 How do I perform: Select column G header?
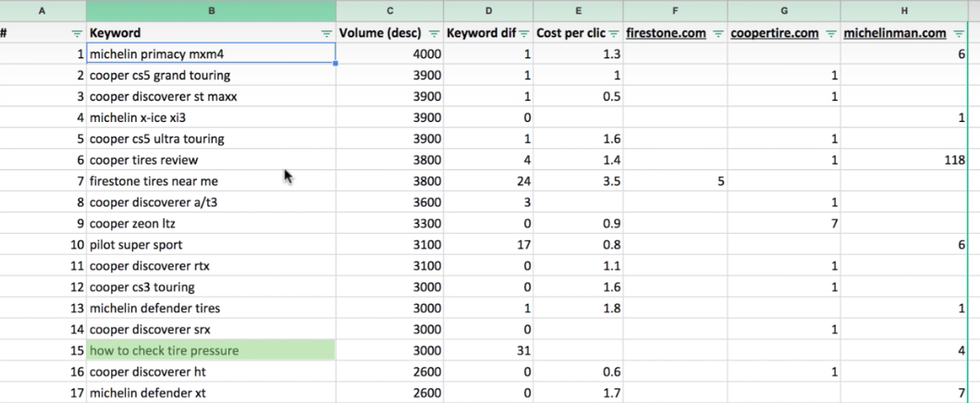point(784,10)
